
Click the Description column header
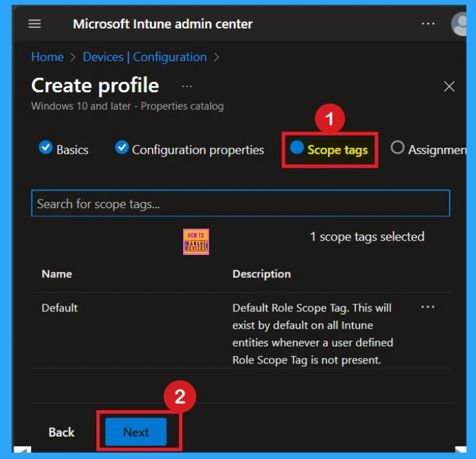click(262, 274)
